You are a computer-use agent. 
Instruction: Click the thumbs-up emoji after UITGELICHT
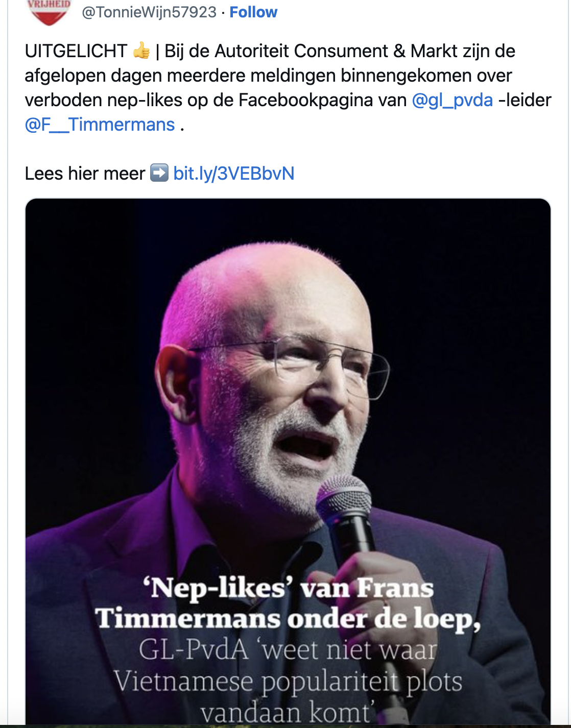[141, 51]
